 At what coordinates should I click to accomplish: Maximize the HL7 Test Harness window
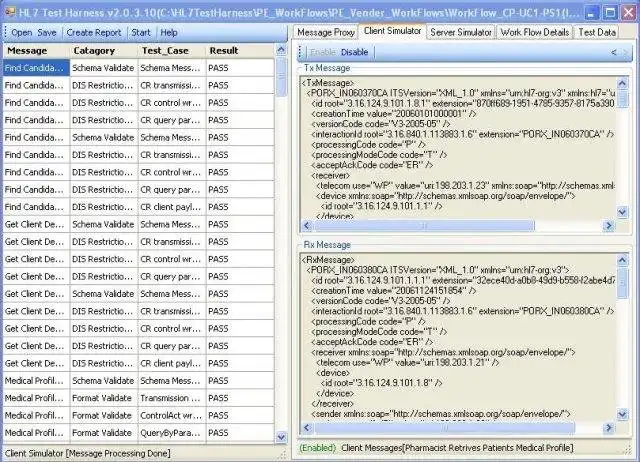coord(610,13)
